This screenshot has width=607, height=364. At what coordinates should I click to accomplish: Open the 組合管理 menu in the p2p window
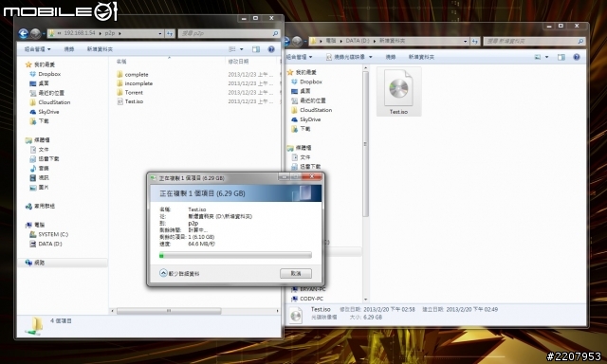(38, 49)
